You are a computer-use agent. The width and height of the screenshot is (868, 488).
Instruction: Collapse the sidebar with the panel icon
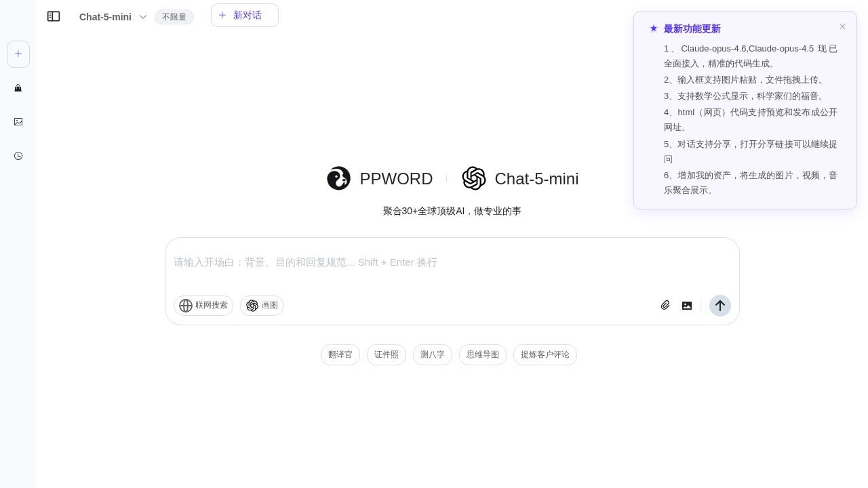pos(54,16)
